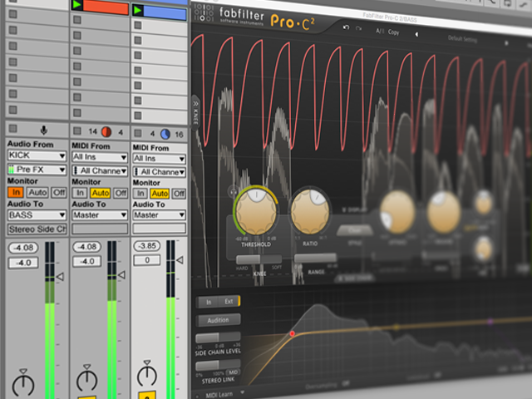Click the Ratio knob
The image size is (532, 399).
pyautogui.click(x=310, y=211)
